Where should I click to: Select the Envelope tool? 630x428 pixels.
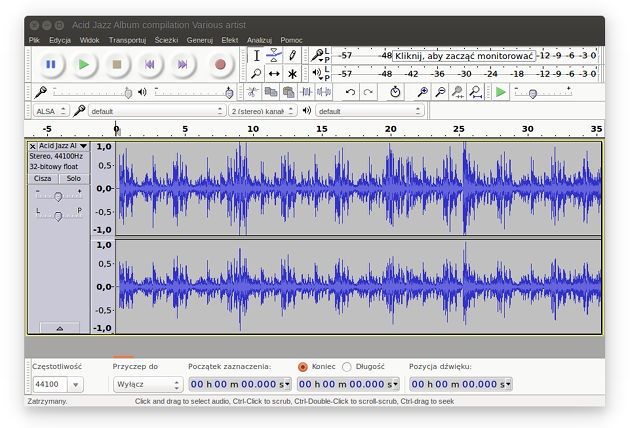274,55
